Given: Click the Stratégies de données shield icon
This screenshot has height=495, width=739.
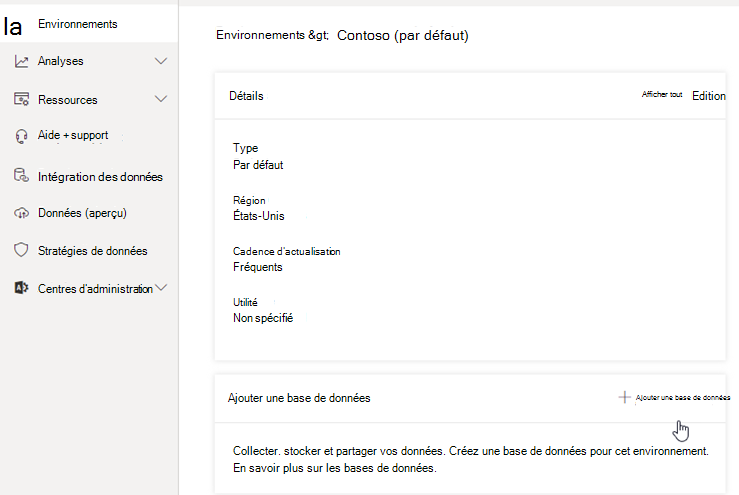Looking at the screenshot, I should coord(21,250).
